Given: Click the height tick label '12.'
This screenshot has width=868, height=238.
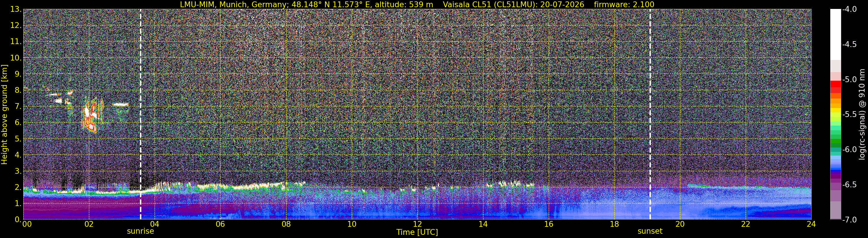Looking at the screenshot, I should tap(16, 26).
